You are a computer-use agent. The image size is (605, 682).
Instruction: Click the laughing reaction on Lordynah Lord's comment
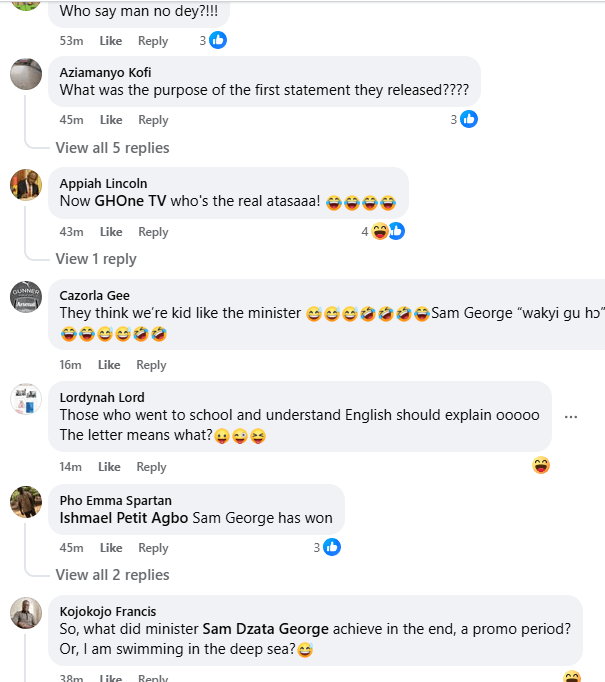click(x=541, y=465)
